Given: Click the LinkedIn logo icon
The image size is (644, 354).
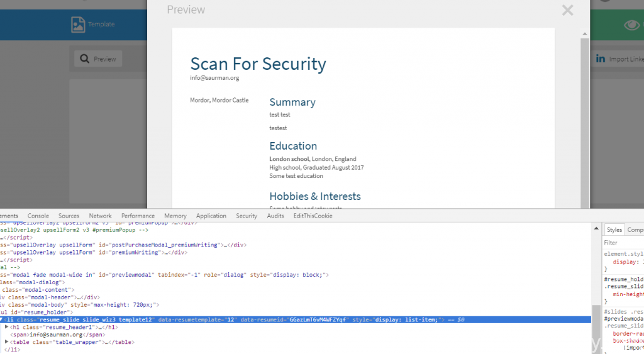Looking at the screenshot, I should (601, 58).
